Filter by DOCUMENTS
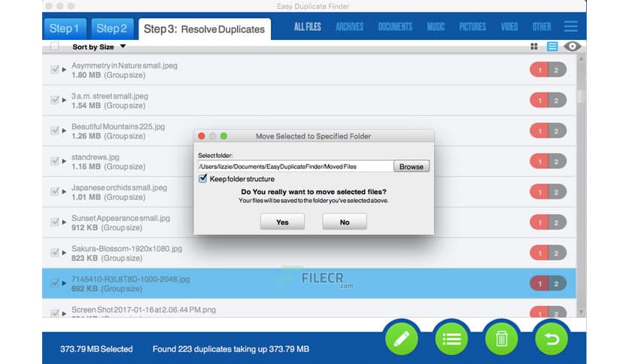This screenshot has width=629, height=364. [395, 27]
